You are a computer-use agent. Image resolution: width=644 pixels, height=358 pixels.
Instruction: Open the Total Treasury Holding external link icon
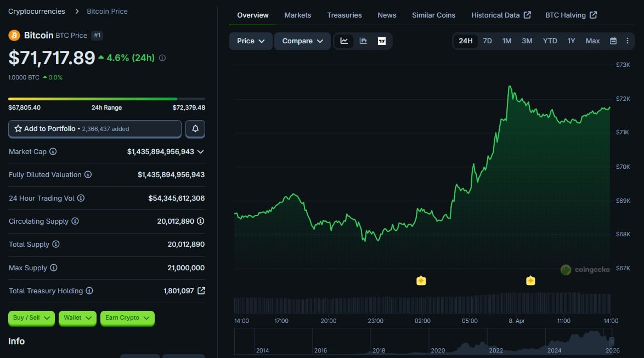coord(201,291)
